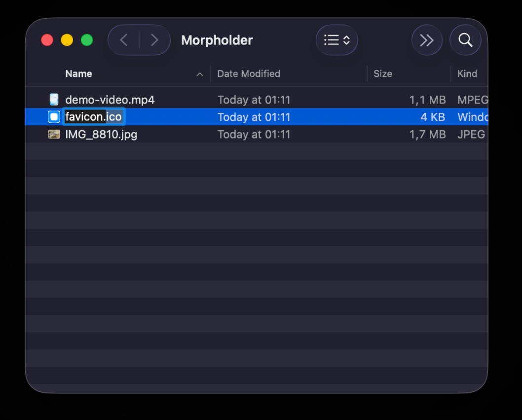This screenshot has width=522, height=420.
Task: Open the Finder search magnifier
Action: point(465,40)
